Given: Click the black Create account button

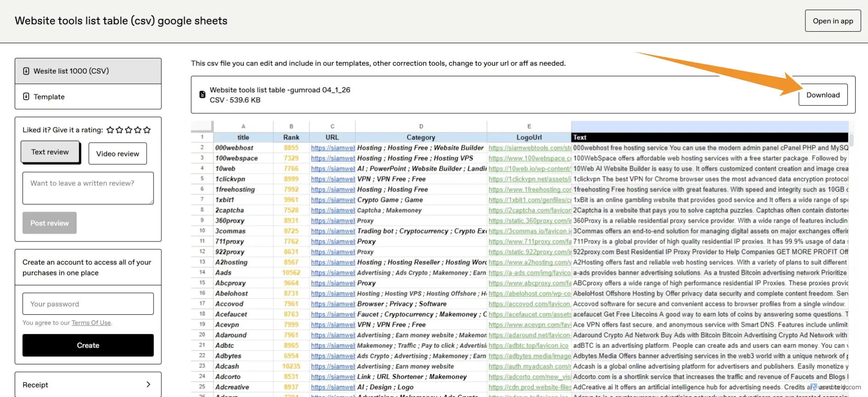Looking at the screenshot, I should click(x=88, y=345).
